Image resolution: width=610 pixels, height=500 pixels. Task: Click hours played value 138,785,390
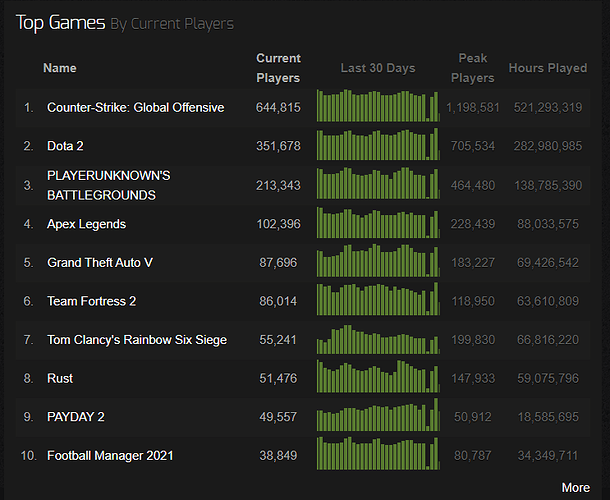coord(548,185)
